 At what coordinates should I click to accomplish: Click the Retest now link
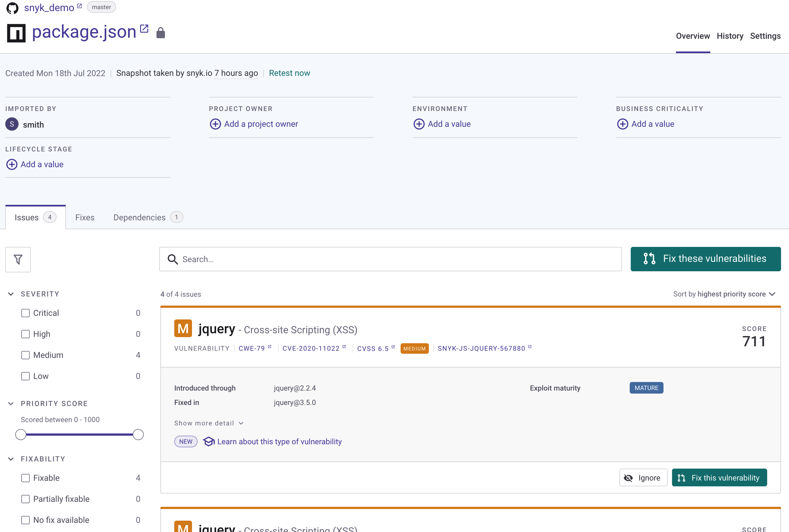pyautogui.click(x=289, y=73)
